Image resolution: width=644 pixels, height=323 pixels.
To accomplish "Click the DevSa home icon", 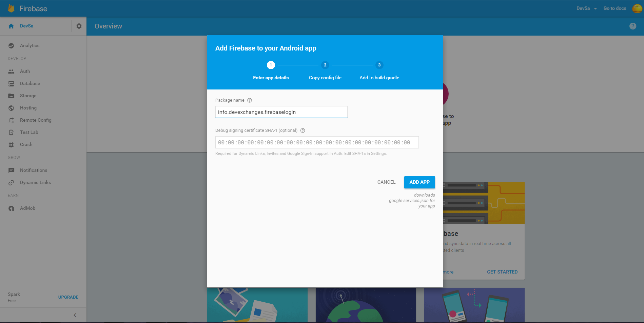I will (x=11, y=26).
